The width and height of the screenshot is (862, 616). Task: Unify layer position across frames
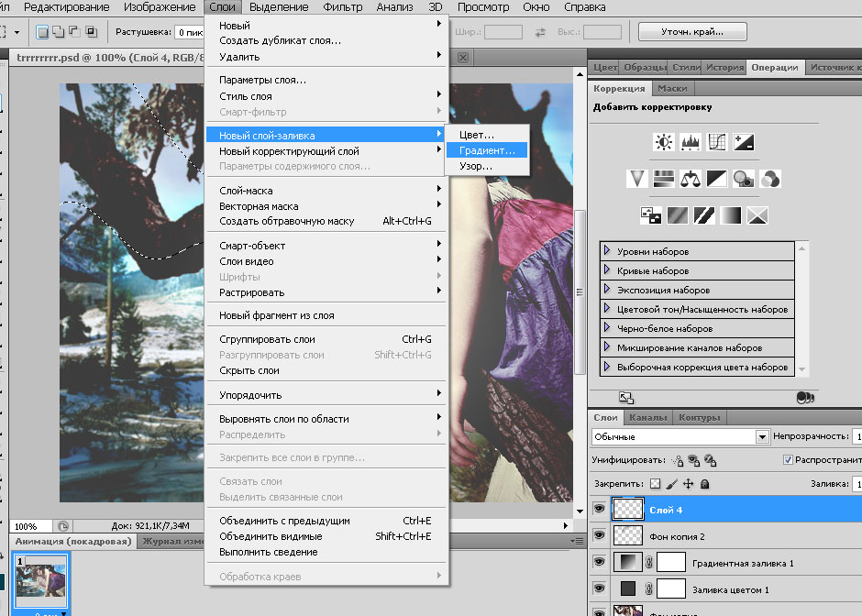pos(678,460)
